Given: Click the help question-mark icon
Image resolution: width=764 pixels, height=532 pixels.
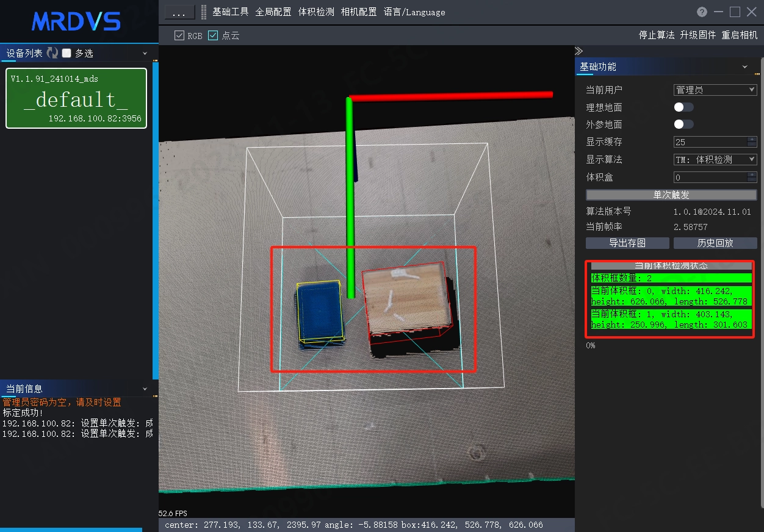Looking at the screenshot, I should click(702, 12).
